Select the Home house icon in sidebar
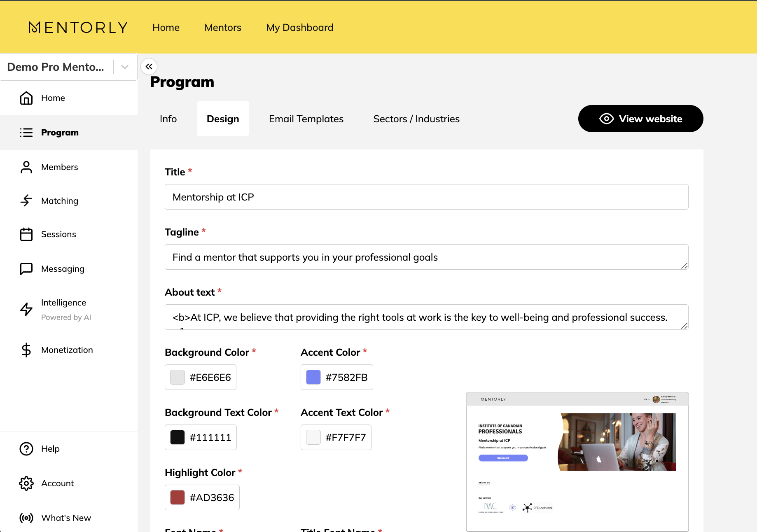Screen dimensions: 757x532 click(26, 98)
